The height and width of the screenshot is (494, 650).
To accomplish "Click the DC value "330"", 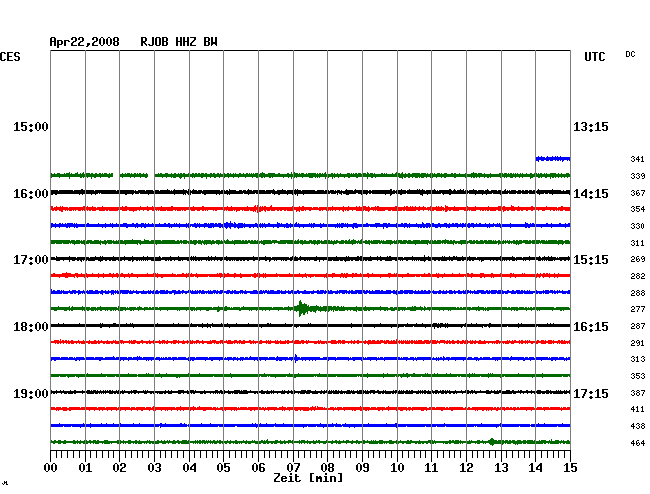I will pos(638,226).
